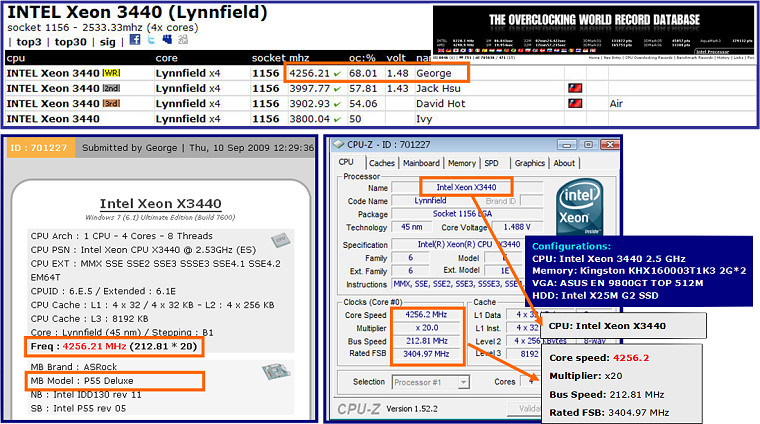Click the WR badge on first Xeon 3440
Viewport: 760px width, 424px height.
pyautogui.click(x=112, y=73)
